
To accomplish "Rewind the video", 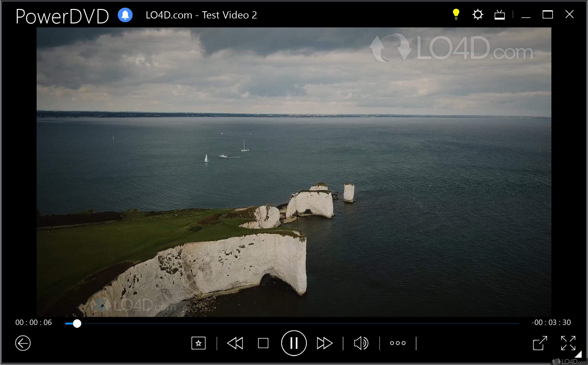I will coord(235,343).
